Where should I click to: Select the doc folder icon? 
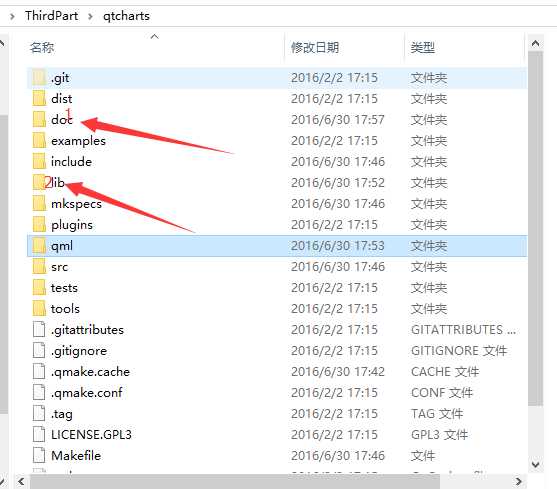coord(39,119)
